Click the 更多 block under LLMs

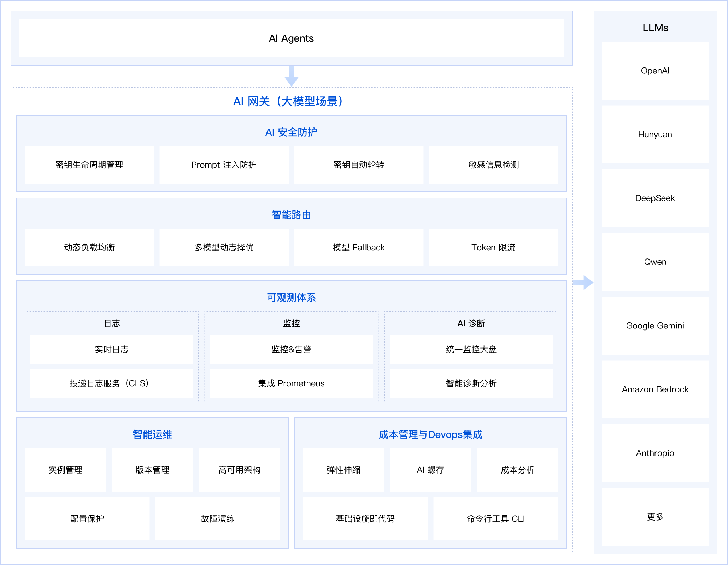click(655, 517)
